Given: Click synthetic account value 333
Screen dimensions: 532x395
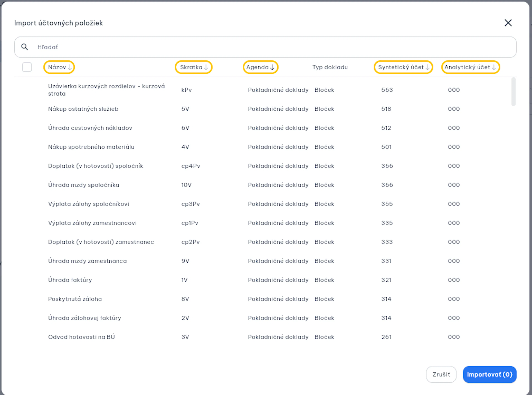Looking at the screenshot, I should pyautogui.click(x=387, y=242).
